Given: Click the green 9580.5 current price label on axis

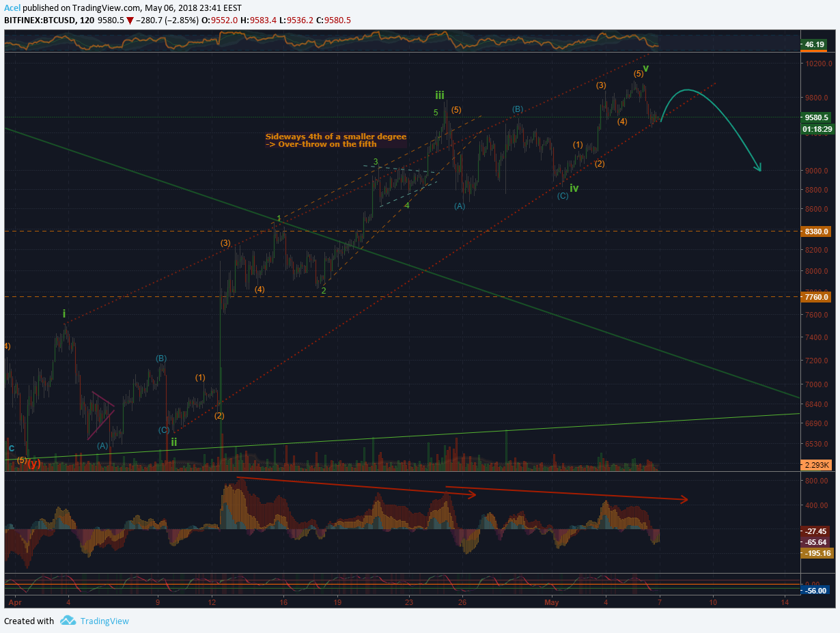Looking at the screenshot, I should coord(816,117).
